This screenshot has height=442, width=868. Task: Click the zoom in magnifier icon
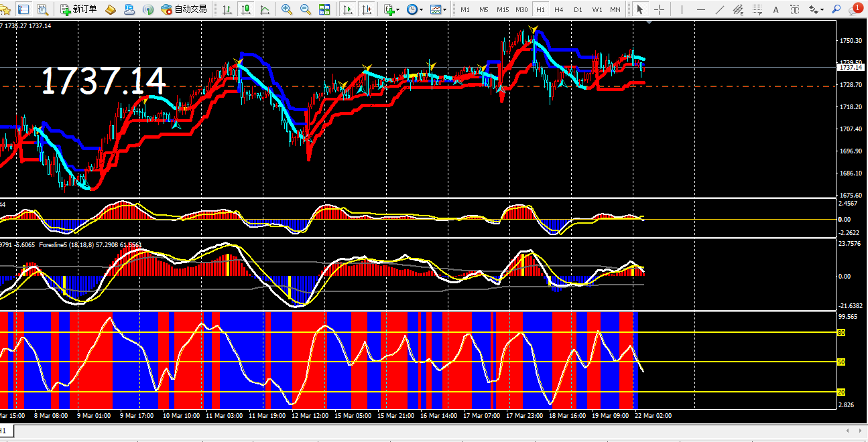pos(287,9)
